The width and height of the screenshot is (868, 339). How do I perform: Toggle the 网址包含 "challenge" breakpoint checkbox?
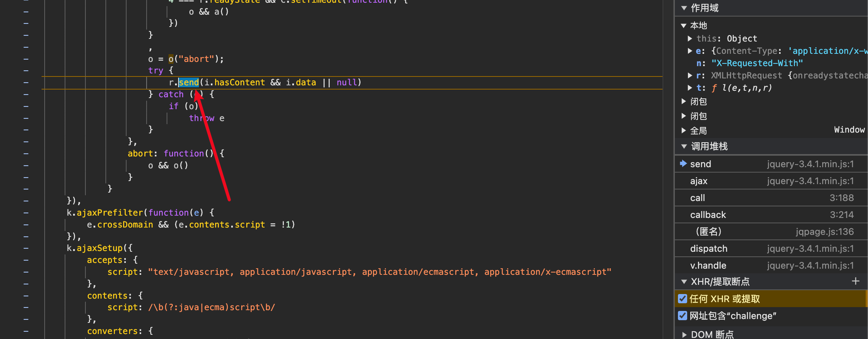(x=683, y=316)
